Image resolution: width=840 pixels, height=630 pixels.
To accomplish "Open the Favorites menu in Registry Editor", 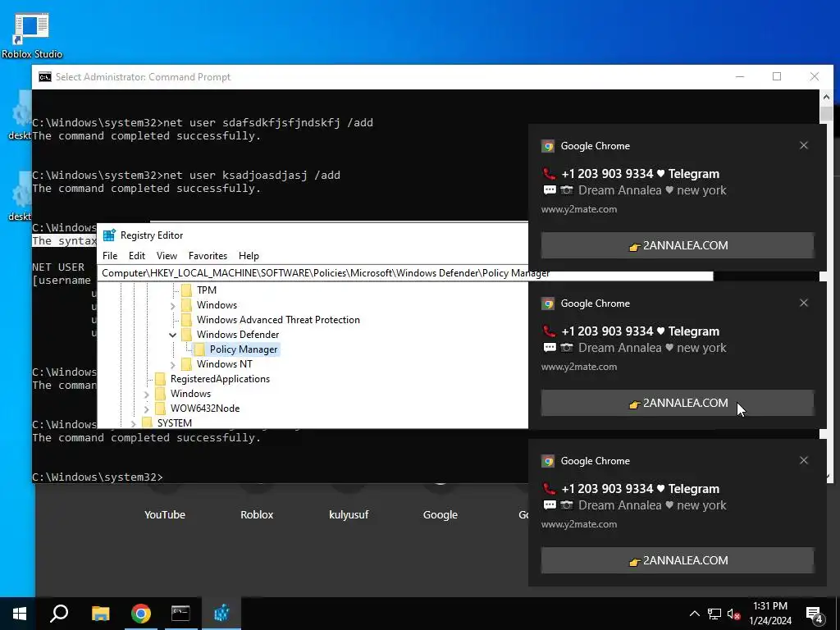I will pyautogui.click(x=208, y=256).
